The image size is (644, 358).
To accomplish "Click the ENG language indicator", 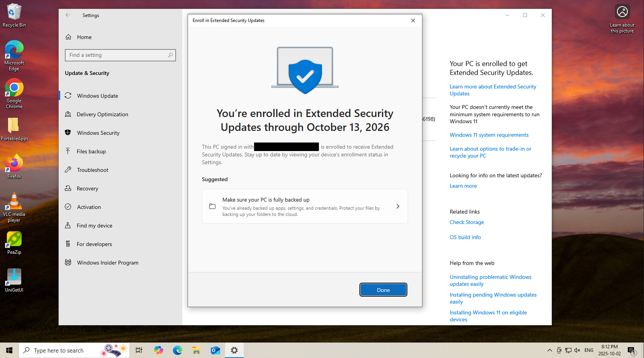I will [588, 350].
